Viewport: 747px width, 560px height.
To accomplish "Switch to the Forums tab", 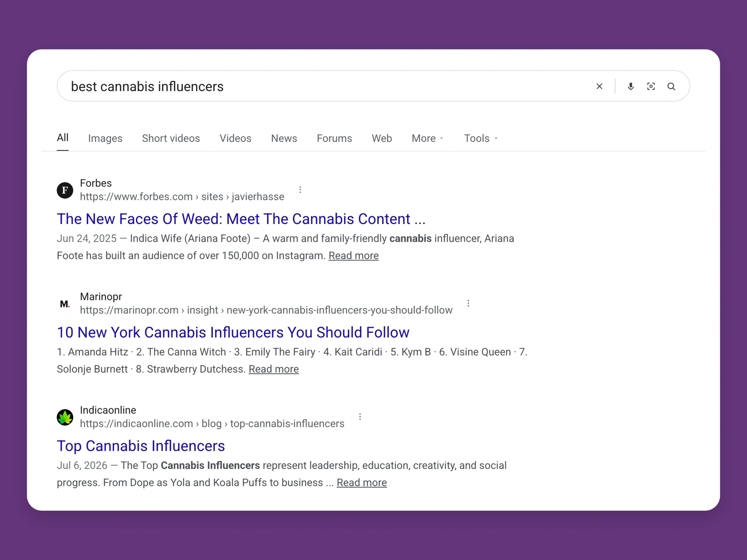I will point(334,138).
